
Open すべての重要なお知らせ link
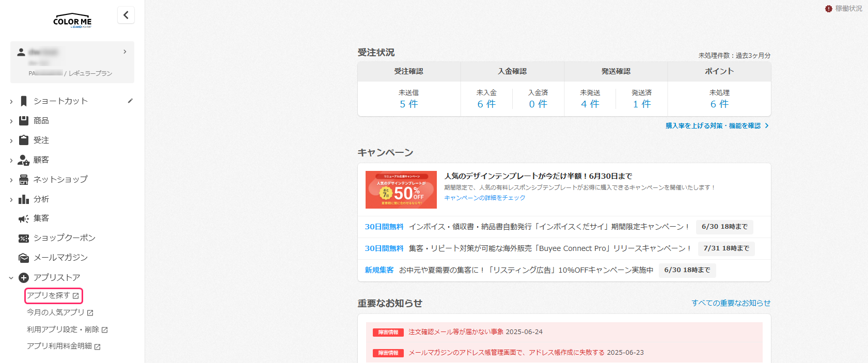click(x=731, y=303)
